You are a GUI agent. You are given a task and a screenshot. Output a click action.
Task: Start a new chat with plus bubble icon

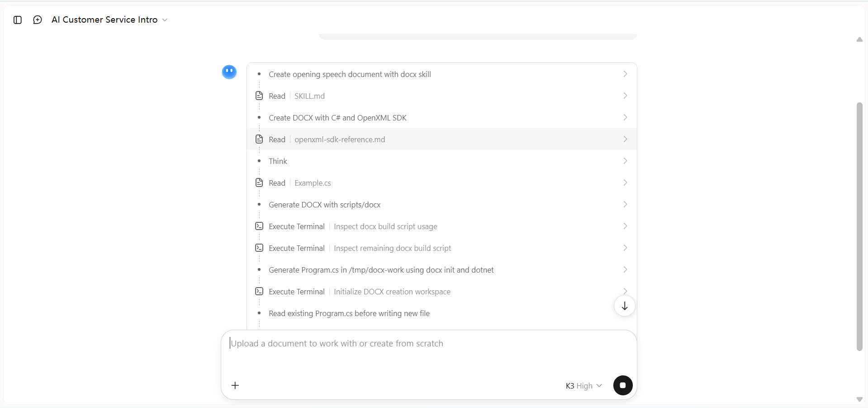pyautogui.click(x=38, y=20)
